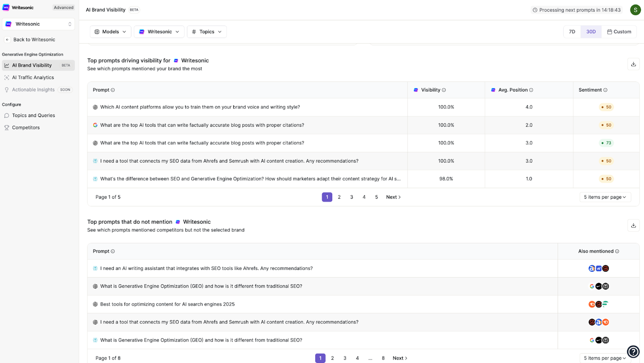Click sentiment badge 50 on brand voice row
This screenshot has height=363, width=644.
point(606,107)
